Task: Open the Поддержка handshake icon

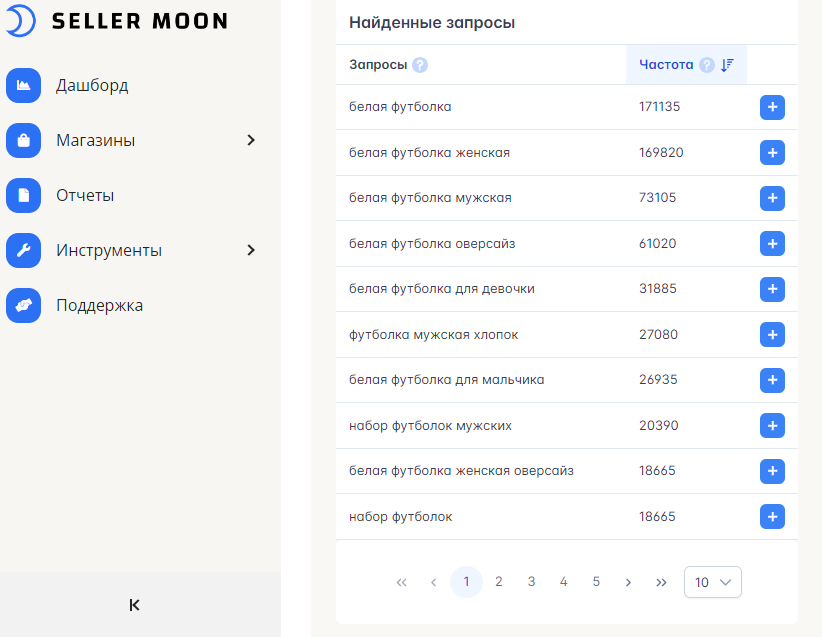Action: coord(24,306)
